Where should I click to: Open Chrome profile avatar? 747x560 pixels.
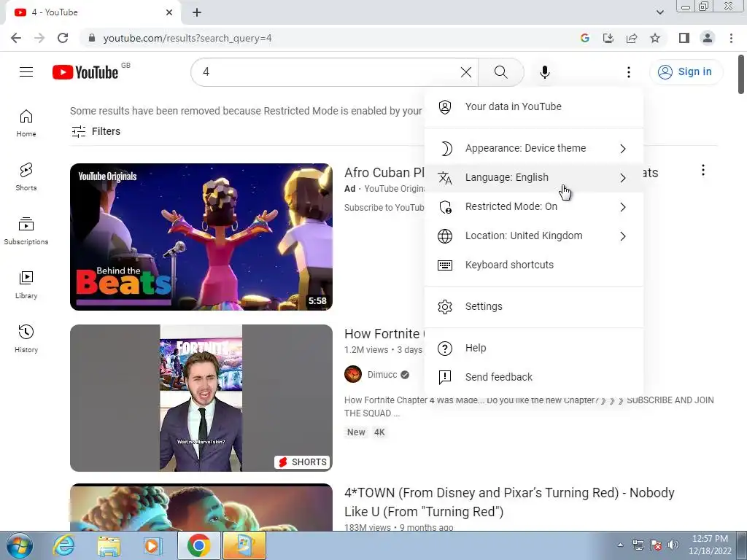(x=708, y=38)
